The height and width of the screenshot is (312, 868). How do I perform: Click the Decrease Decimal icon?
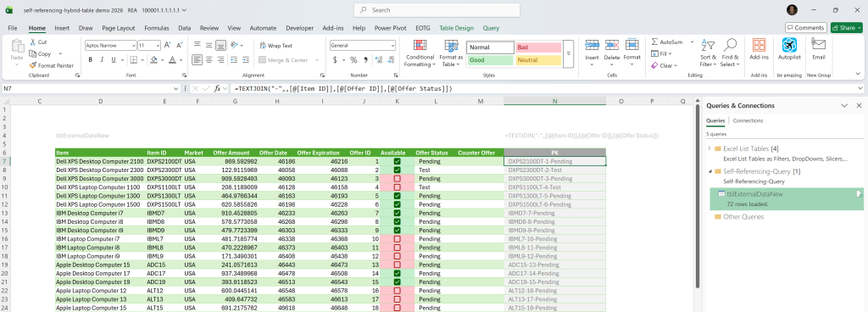[392, 59]
